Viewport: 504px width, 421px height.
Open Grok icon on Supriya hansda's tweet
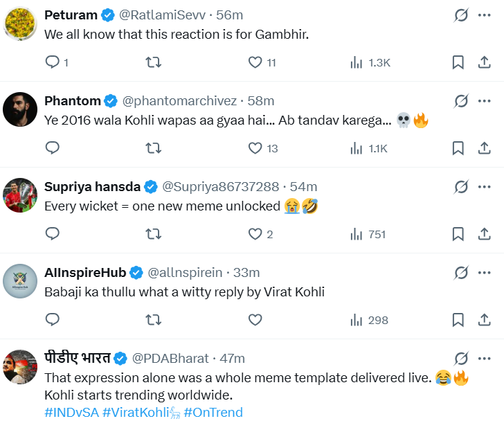[461, 187]
